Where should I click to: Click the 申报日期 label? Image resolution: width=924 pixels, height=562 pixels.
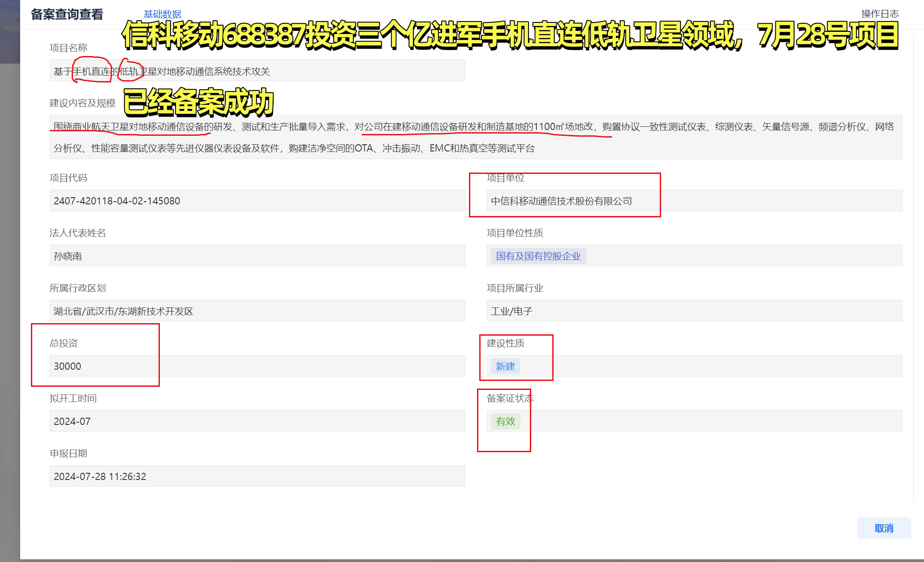pos(68,454)
